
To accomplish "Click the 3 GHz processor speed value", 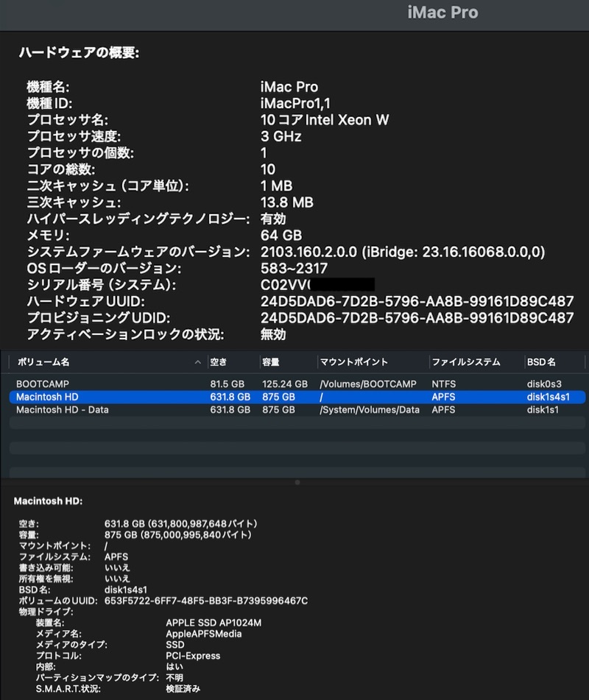I will point(281,137).
